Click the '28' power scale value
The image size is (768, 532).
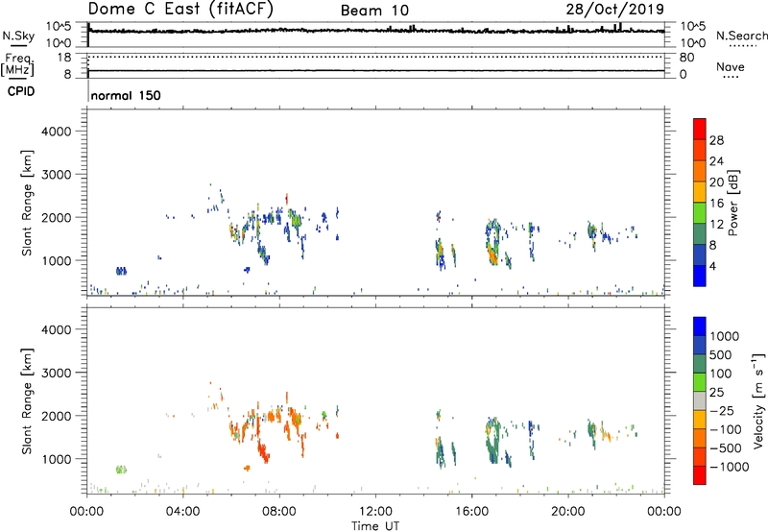pyautogui.click(x=716, y=140)
